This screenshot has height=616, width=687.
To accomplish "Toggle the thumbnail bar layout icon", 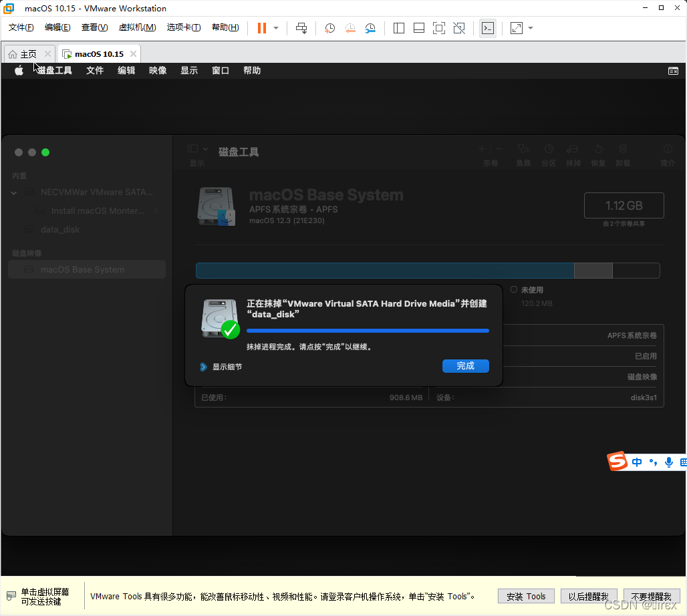I will click(419, 28).
